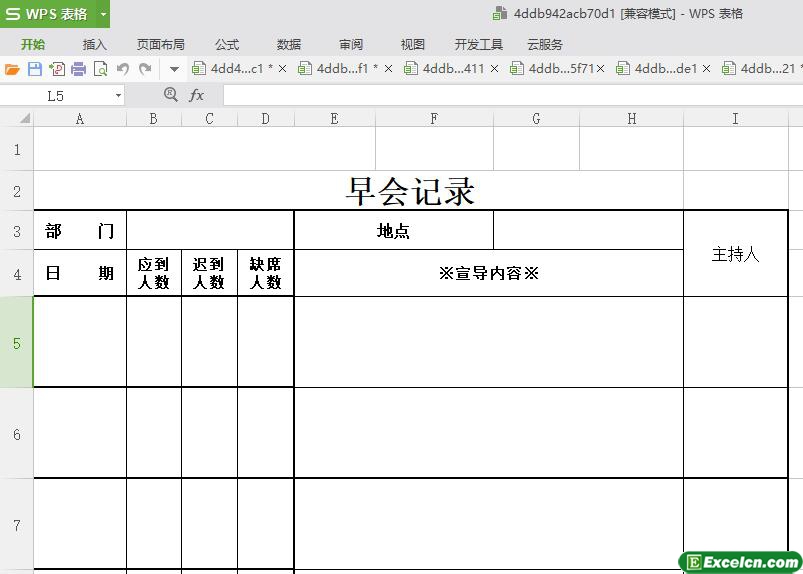Click the fx insert function icon
Viewport: 803px width, 574px height.
coord(197,95)
